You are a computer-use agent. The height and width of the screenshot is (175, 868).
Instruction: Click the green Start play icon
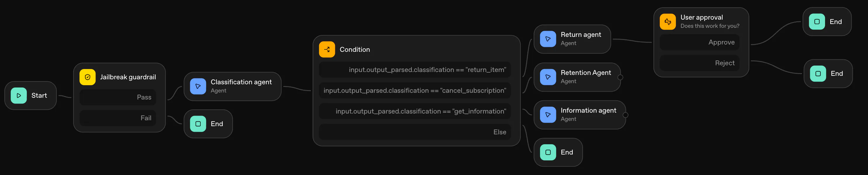coord(19,96)
